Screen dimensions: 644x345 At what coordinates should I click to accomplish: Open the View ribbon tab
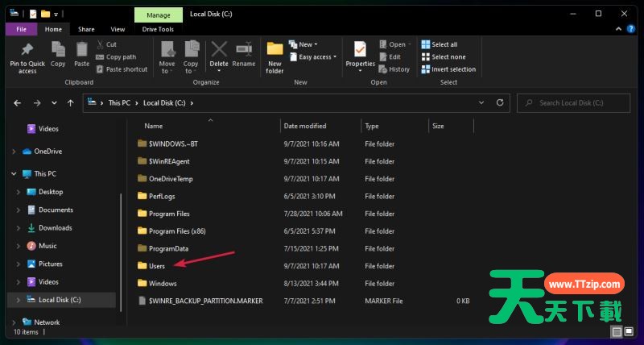pos(118,29)
